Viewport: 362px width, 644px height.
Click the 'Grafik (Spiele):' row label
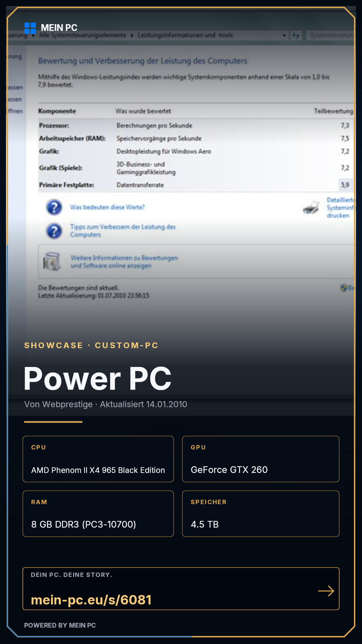coord(61,168)
